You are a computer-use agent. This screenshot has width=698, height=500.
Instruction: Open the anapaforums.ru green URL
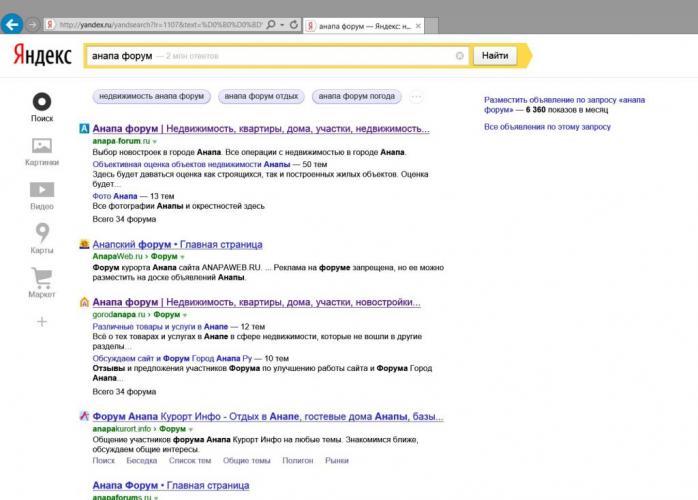tap(122, 497)
